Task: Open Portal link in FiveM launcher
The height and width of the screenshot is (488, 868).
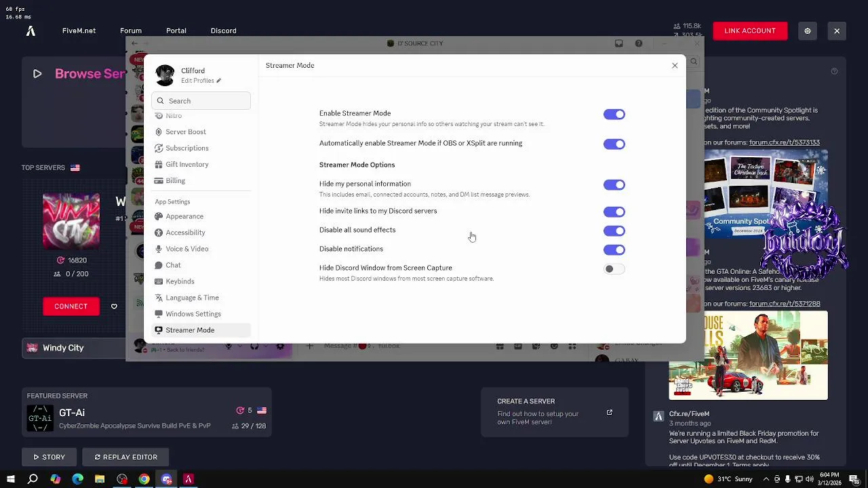Action: pyautogui.click(x=176, y=30)
